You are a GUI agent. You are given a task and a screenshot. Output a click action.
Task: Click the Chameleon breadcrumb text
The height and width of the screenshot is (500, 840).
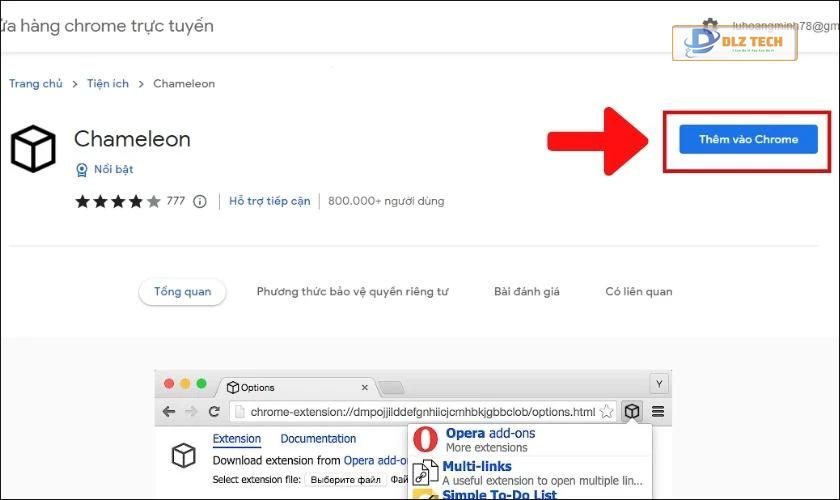point(184,84)
